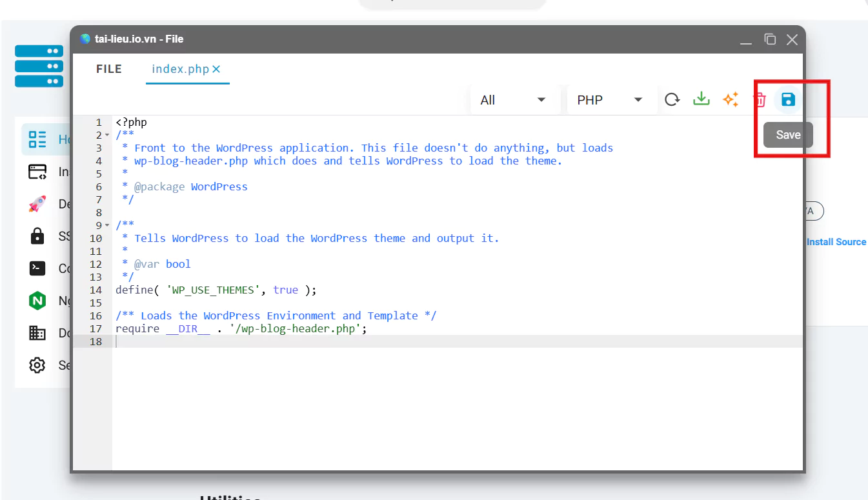
Task: Open the PHP language dropdown
Action: (610, 100)
